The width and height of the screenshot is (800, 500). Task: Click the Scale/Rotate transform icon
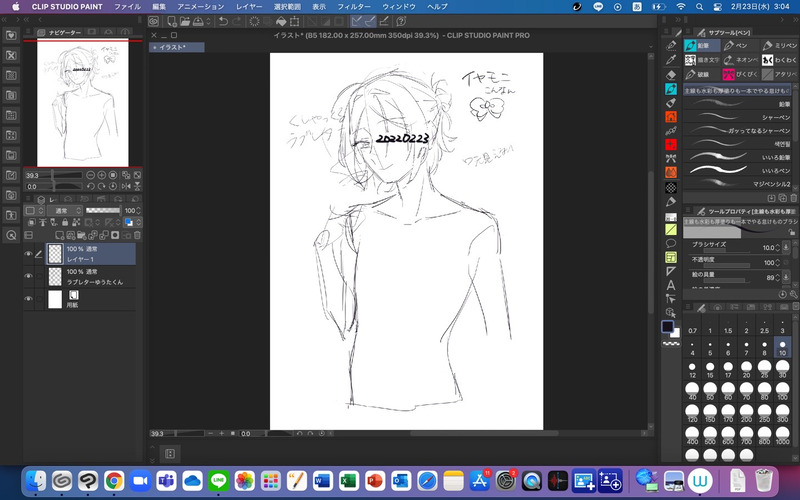point(294,21)
